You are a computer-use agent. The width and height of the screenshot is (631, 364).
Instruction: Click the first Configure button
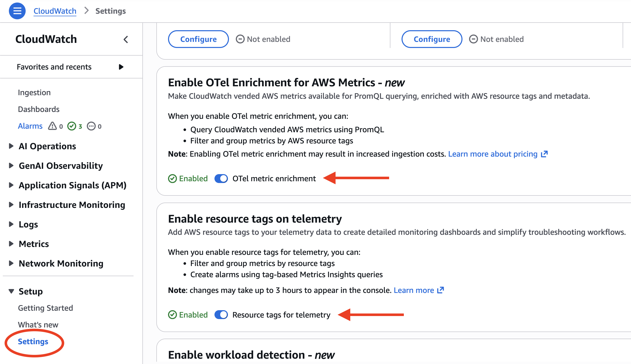[x=198, y=39]
